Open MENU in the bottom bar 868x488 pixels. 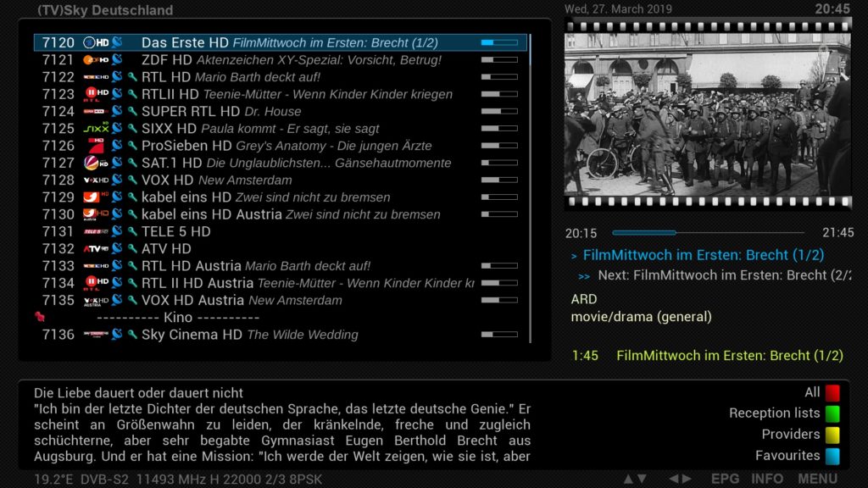click(817, 479)
